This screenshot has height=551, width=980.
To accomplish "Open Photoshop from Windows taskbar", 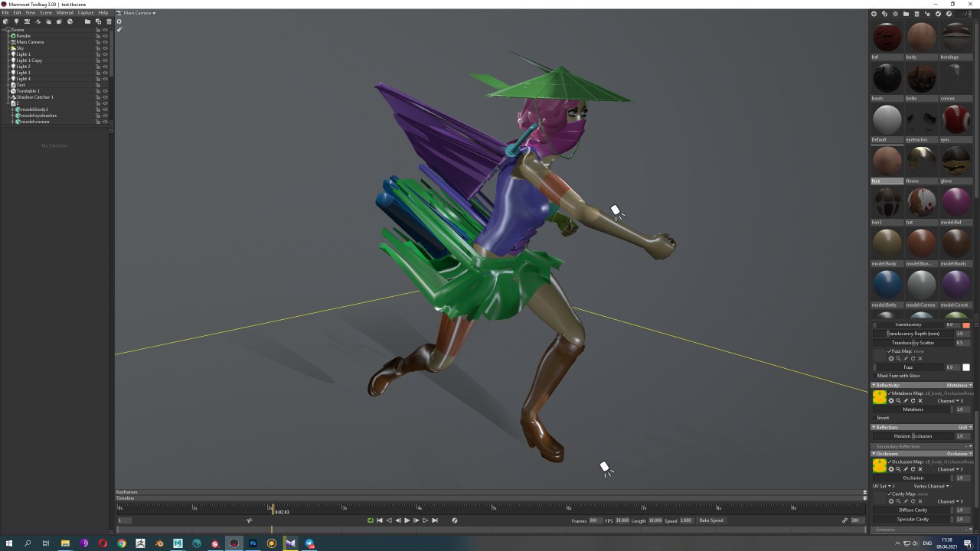I will [x=253, y=543].
